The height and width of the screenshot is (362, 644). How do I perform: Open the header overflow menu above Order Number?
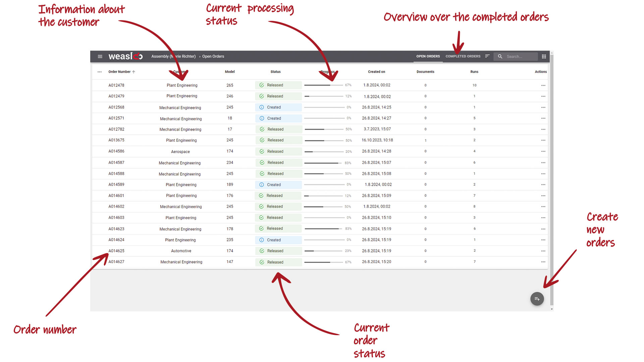[x=100, y=71]
